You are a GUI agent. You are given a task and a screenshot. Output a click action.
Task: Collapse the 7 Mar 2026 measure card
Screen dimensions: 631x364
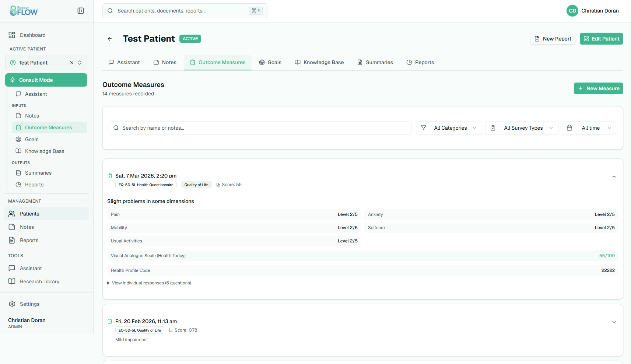click(x=614, y=176)
